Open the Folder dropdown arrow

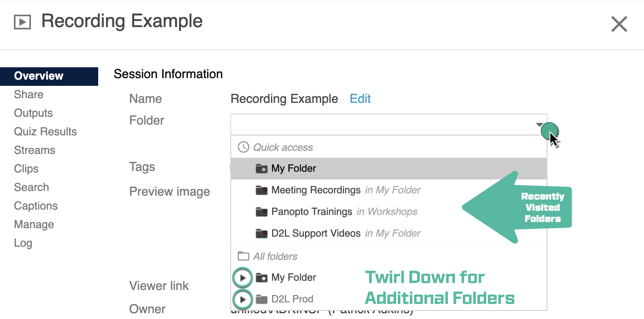pyautogui.click(x=539, y=125)
